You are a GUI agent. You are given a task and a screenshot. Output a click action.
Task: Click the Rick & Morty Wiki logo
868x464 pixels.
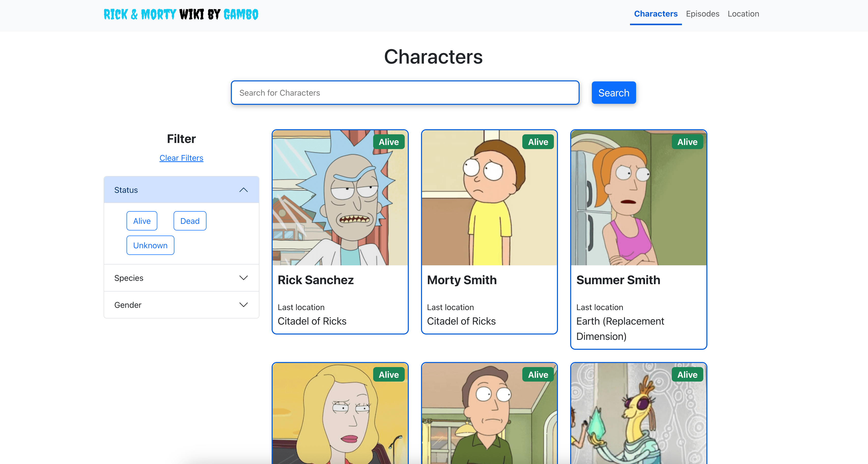coord(181,14)
